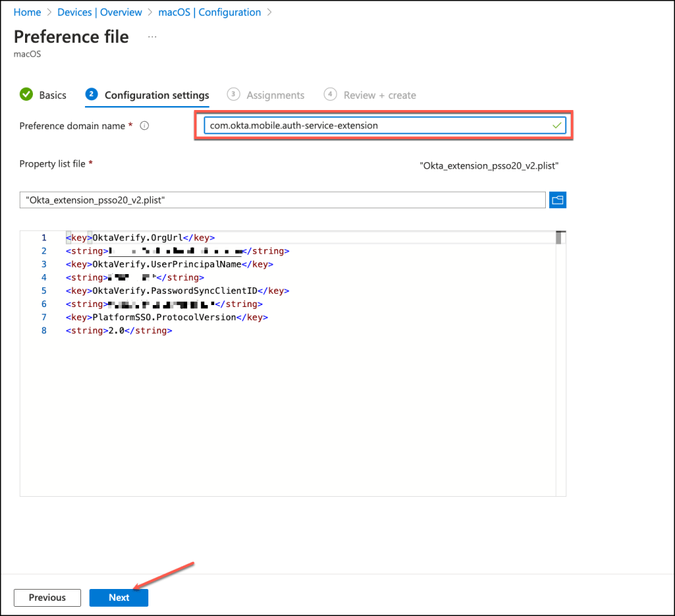The image size is (675, 616).
Task: Click the Next button
Action: (x=119, y=598)
